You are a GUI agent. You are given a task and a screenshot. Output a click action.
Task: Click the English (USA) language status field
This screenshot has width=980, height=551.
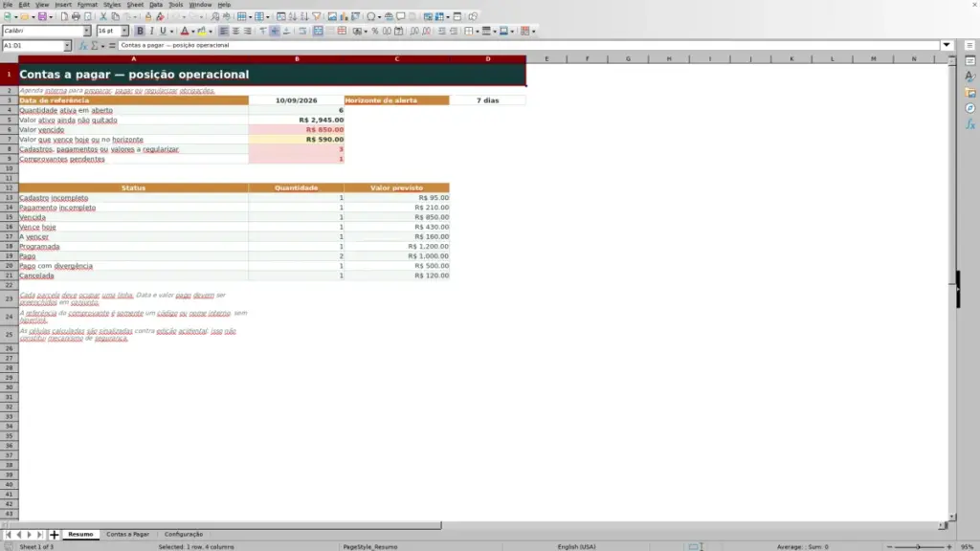[576, 547]
